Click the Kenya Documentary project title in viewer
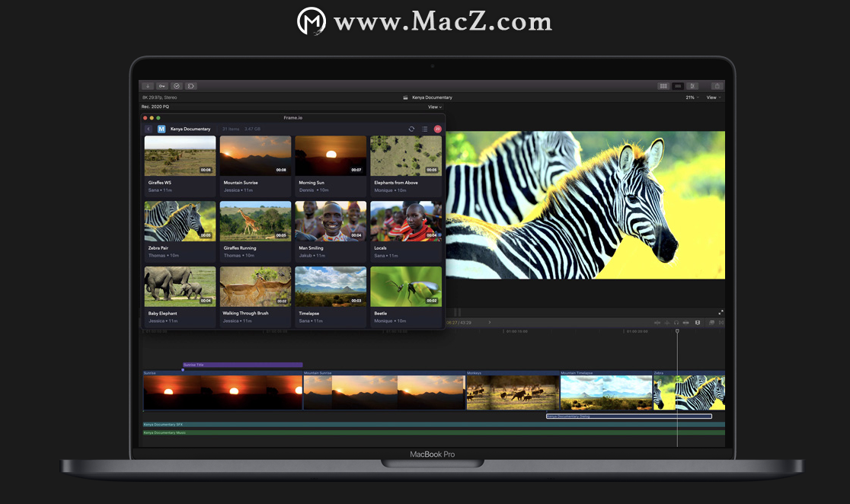 pos(432,97)
